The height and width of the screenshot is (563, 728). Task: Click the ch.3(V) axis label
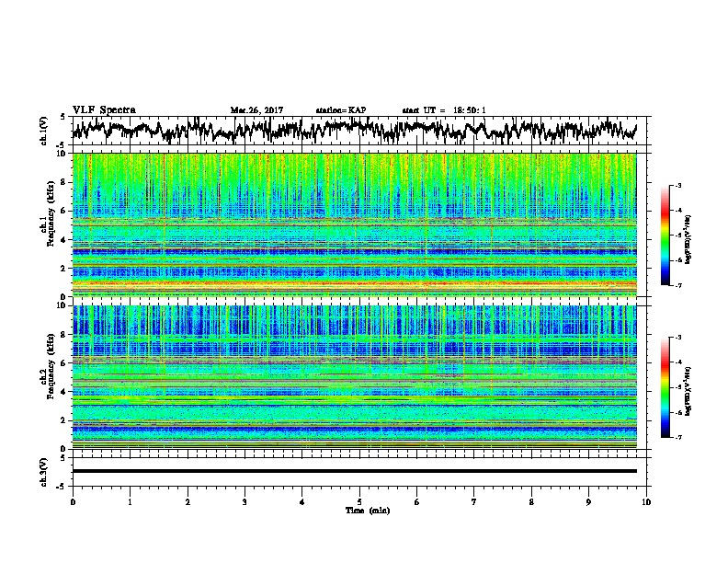coord(43,472)
